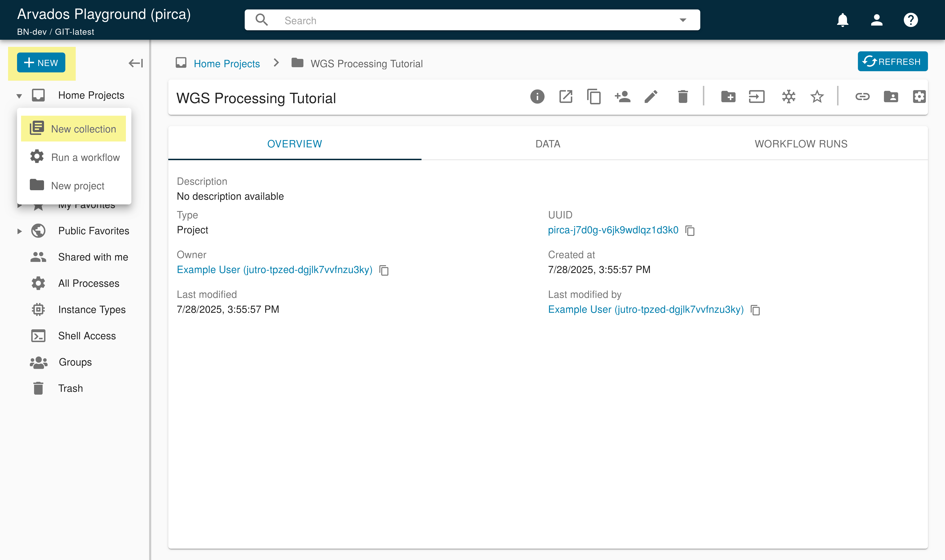Collapse the Home Projects tree
This screenshot has height=560, width=945.
19,96
